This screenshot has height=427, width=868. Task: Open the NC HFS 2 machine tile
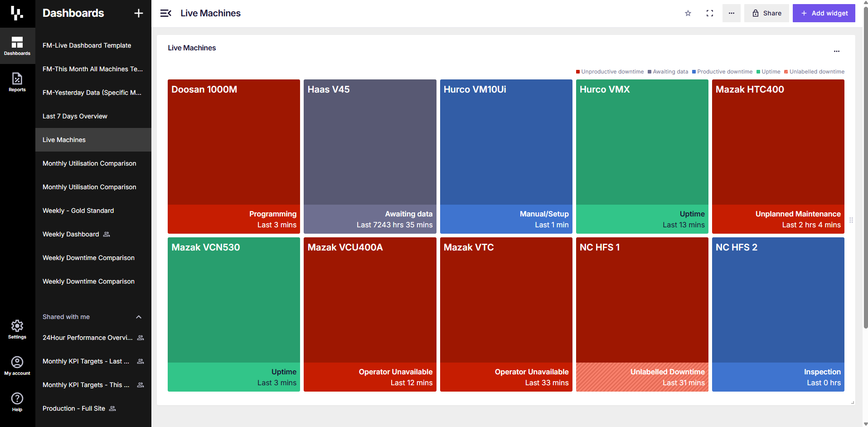(778, 314)
